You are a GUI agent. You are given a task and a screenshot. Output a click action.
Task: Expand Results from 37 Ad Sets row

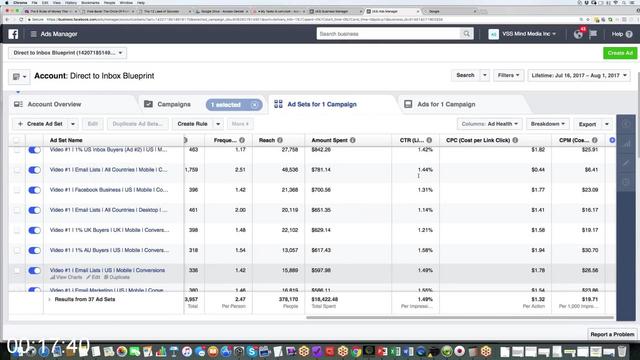pos(49,300)
